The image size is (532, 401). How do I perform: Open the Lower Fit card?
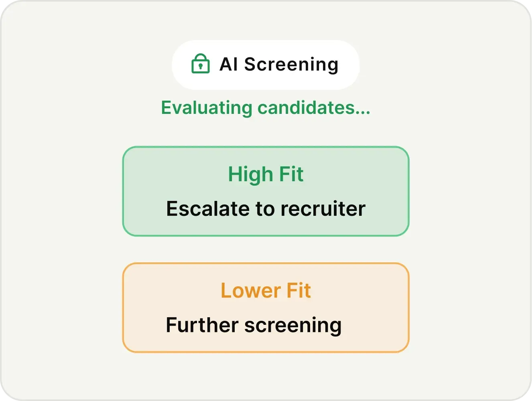click(266, 308)
